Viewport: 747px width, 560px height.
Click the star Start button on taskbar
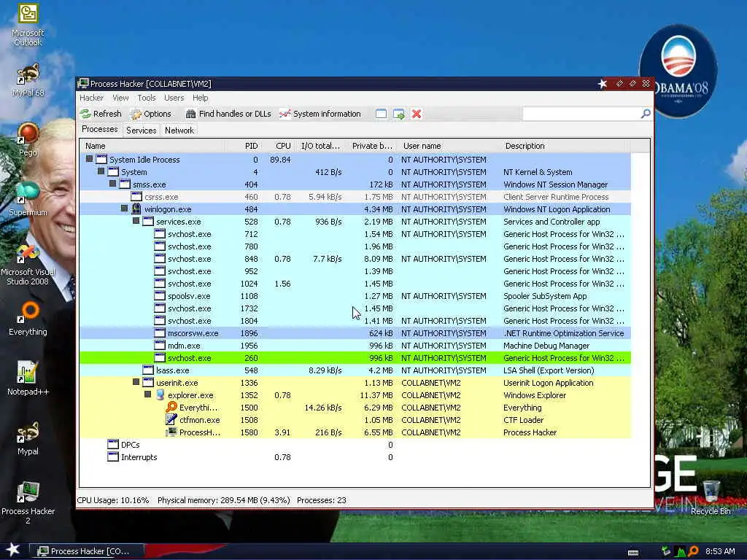coord(13,550)
